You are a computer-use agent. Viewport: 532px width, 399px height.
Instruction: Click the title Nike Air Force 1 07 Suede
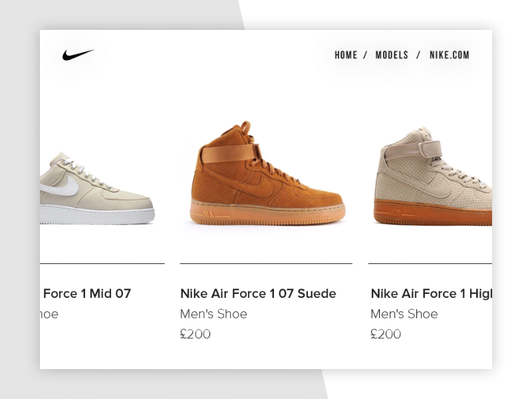point(258,293)
